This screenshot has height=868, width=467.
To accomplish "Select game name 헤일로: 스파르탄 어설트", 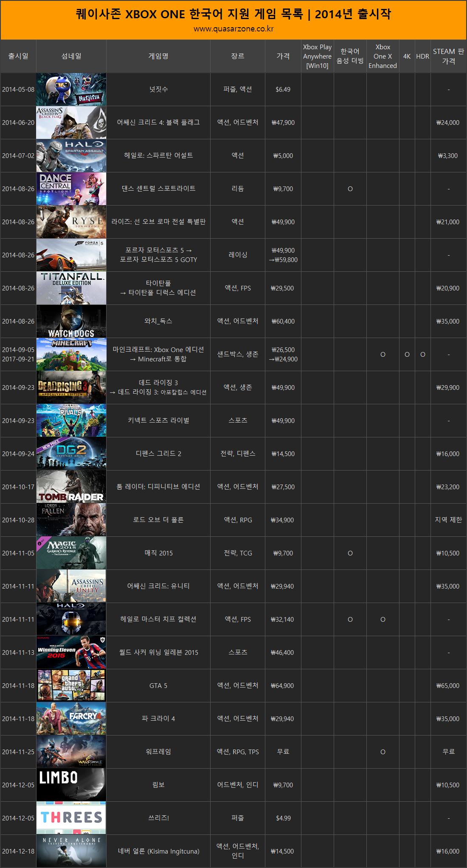I will point(158,156).
